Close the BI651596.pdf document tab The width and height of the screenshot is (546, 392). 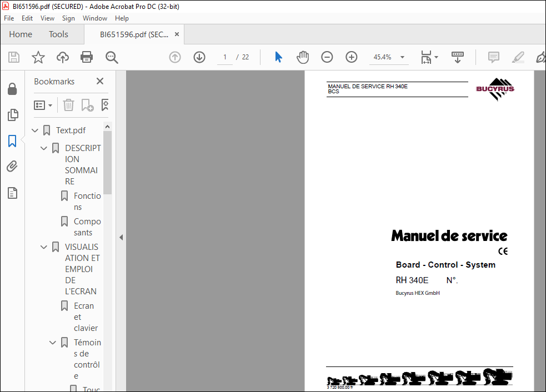(177, 34)
